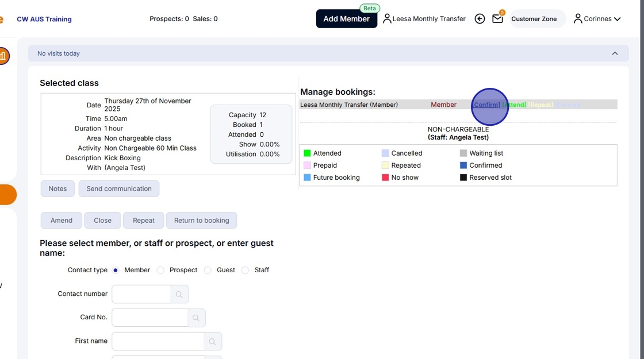Click the maroon Member type in Leesa's row
The height and width of the screenshot is (359, 644).
pos(443,105)
